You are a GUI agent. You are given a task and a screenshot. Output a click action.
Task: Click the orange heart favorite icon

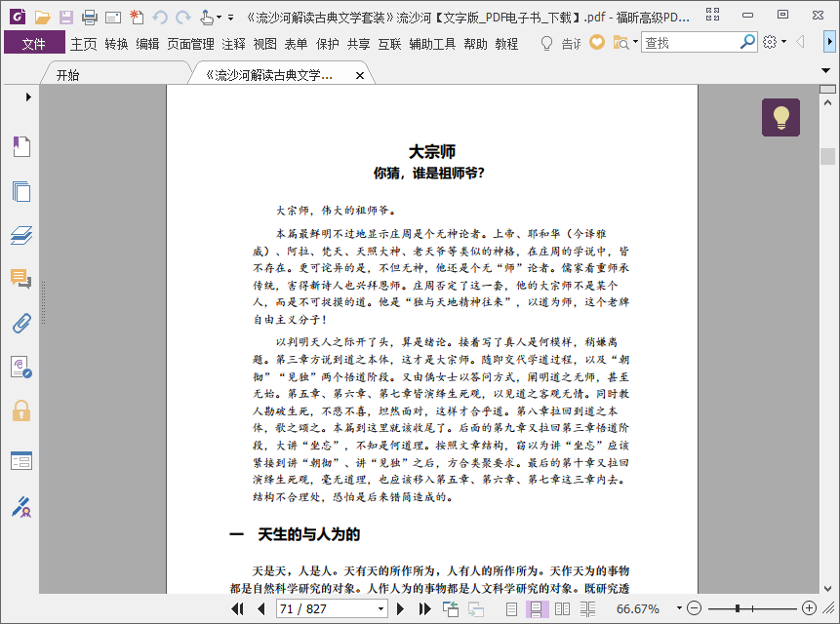click(597, 42)
